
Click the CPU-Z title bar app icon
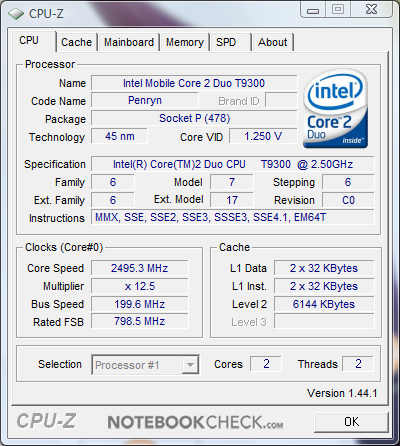pos(16,13)
